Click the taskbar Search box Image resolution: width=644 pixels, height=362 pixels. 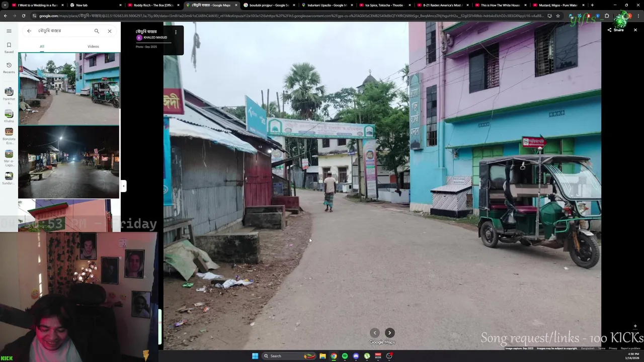(288, 356)
